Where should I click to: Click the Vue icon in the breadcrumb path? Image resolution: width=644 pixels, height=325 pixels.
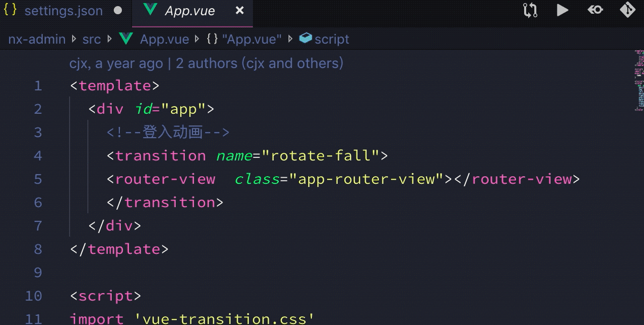click(126, 39)
